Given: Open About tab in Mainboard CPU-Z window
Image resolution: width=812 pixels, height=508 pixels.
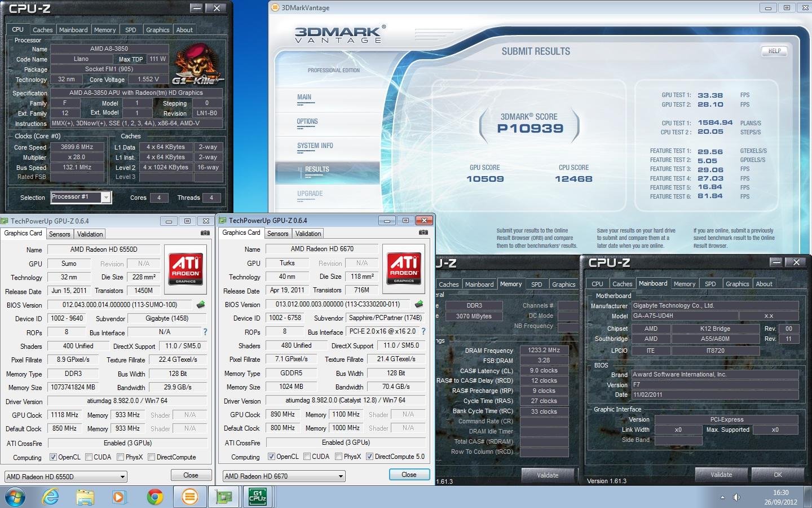Looking at the screenshot, I should click(764, 284).
